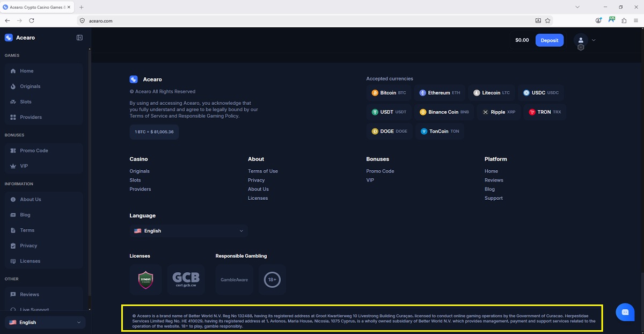Follow the Support link under Platform

[x=494, y=198]
